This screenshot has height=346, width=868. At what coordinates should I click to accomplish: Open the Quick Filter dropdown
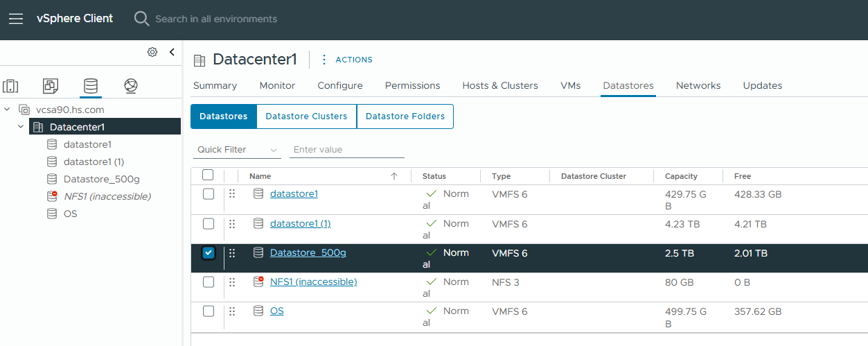236,150
